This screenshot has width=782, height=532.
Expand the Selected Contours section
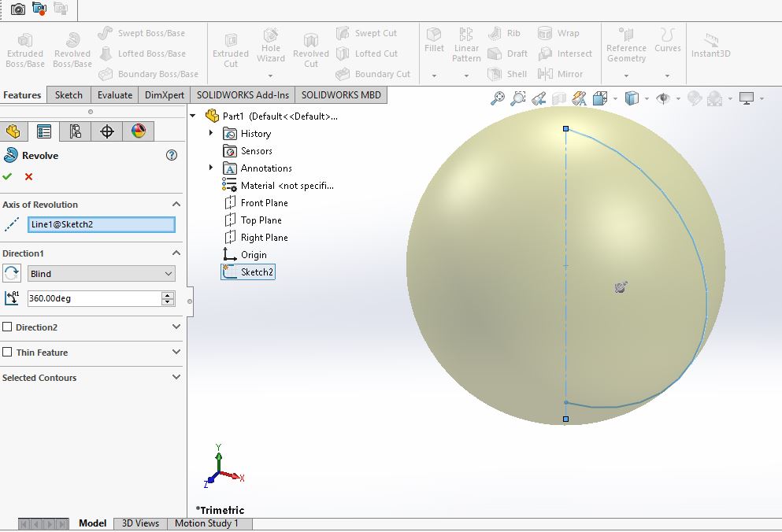pyautogui.click(x=176, y=377)
